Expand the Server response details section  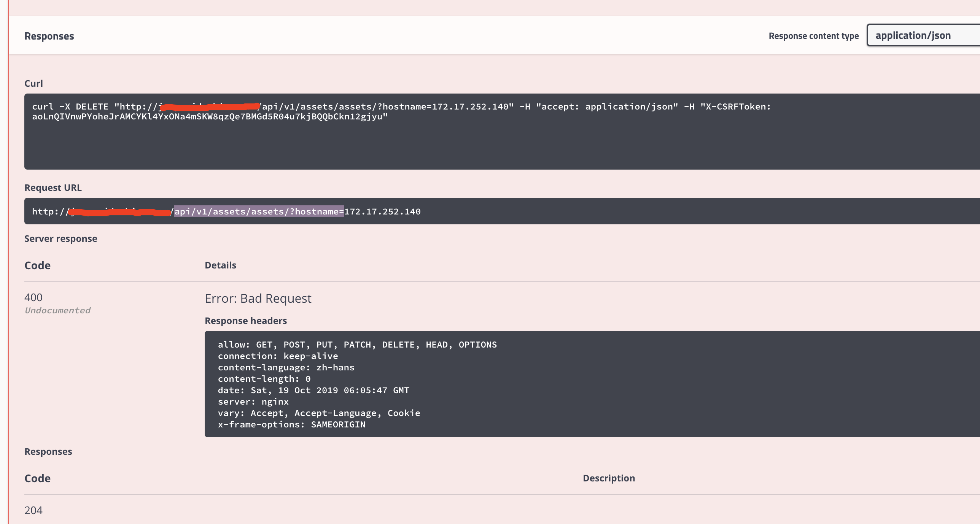click(x=61, y=238)
